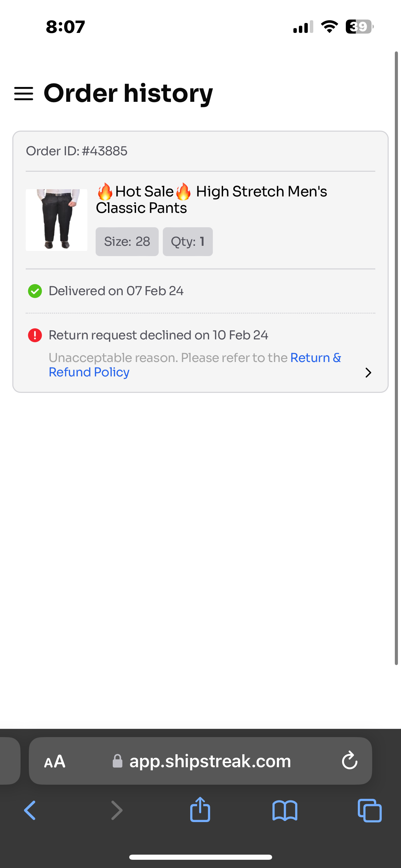
Task: Tap the Size: 28 tag
Action: coord(127,242)
